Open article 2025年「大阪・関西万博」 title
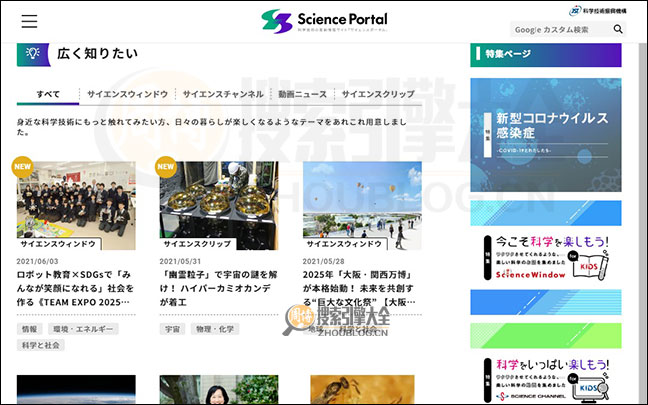 point(360,288)
